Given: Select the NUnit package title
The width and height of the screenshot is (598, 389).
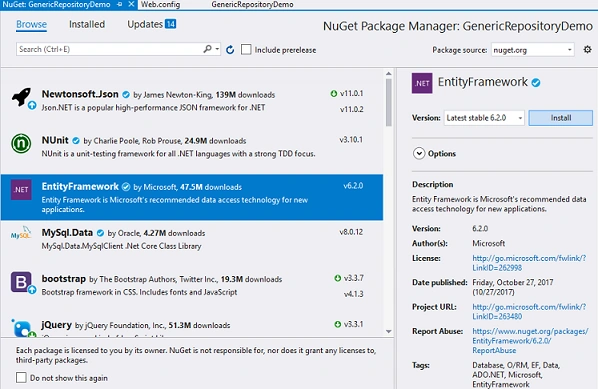Looking at the screenshot, I should pos(55,140).
